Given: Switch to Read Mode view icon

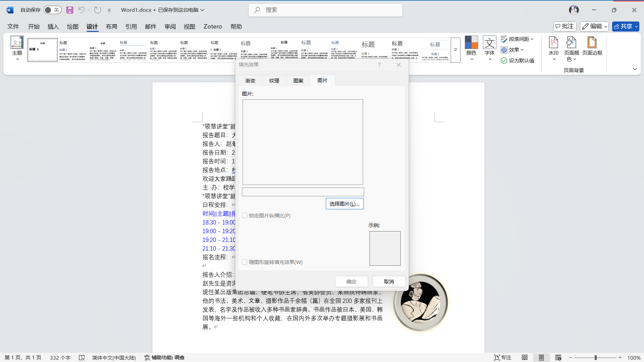Looking at the screenshot, I should point(525,358).
